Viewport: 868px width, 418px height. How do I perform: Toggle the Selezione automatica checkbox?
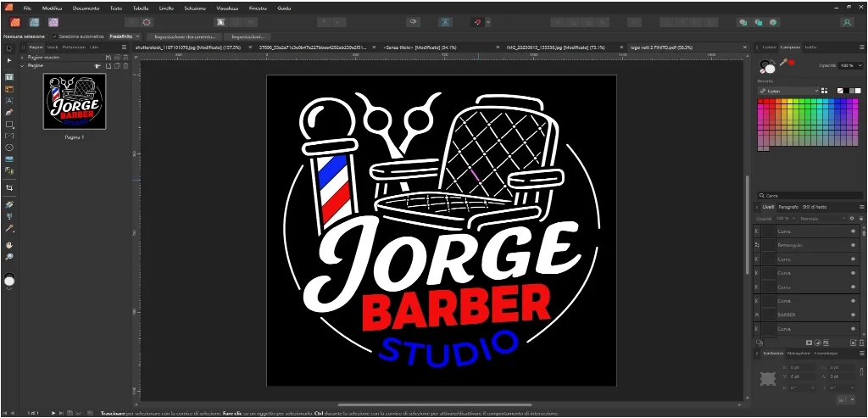[54, 36]
